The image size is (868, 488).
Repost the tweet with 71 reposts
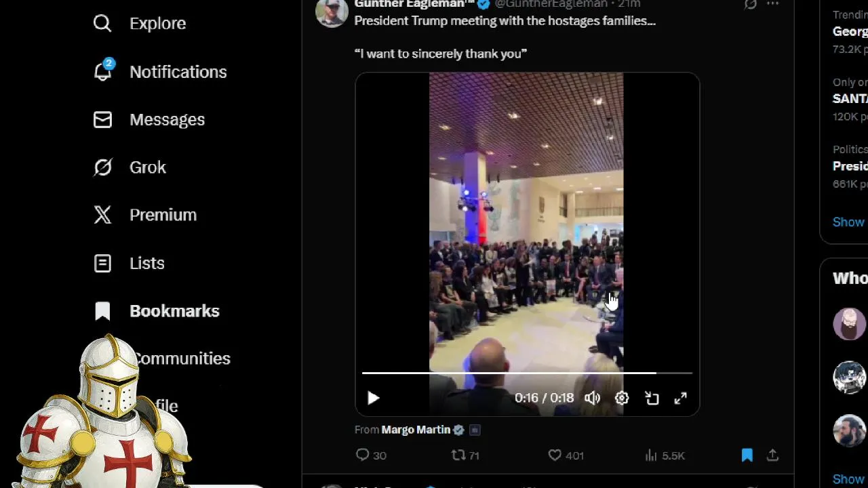pos(459,455)
